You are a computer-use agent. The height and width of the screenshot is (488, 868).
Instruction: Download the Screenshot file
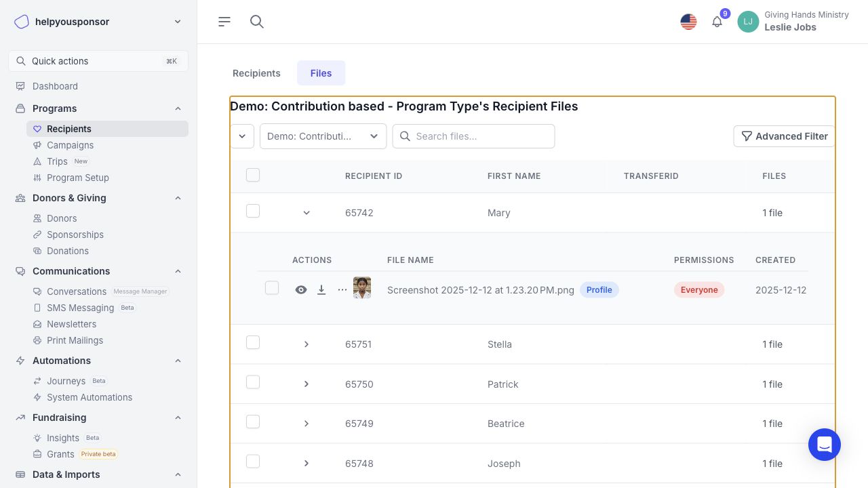[321, 290]
